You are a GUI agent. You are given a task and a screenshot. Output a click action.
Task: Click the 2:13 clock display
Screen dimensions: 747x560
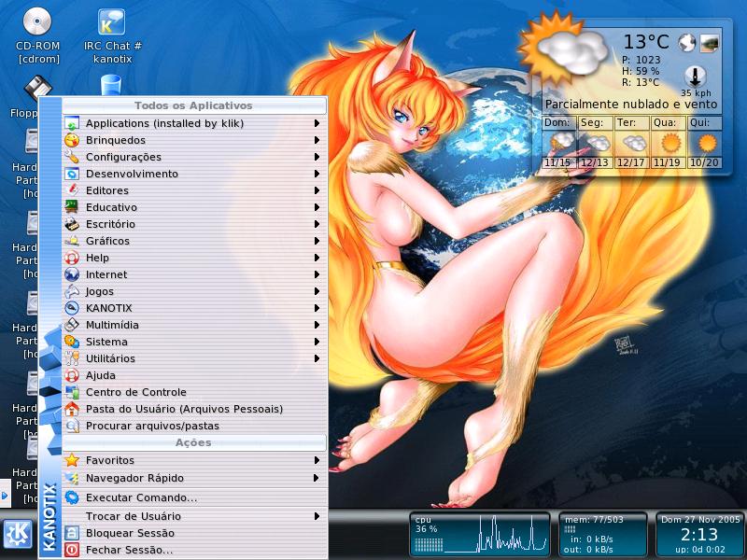click(x=698, y=534)
